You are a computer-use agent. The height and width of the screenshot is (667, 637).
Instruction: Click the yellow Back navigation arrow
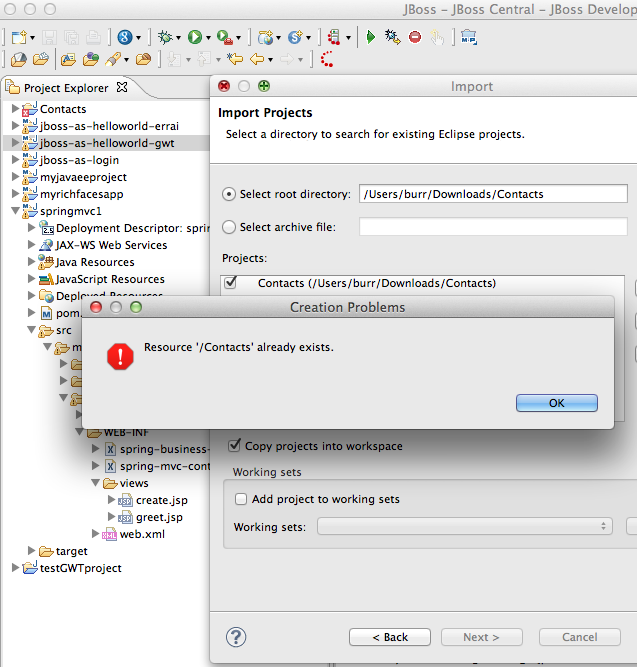pyautogui.click(x=257, y=60)
